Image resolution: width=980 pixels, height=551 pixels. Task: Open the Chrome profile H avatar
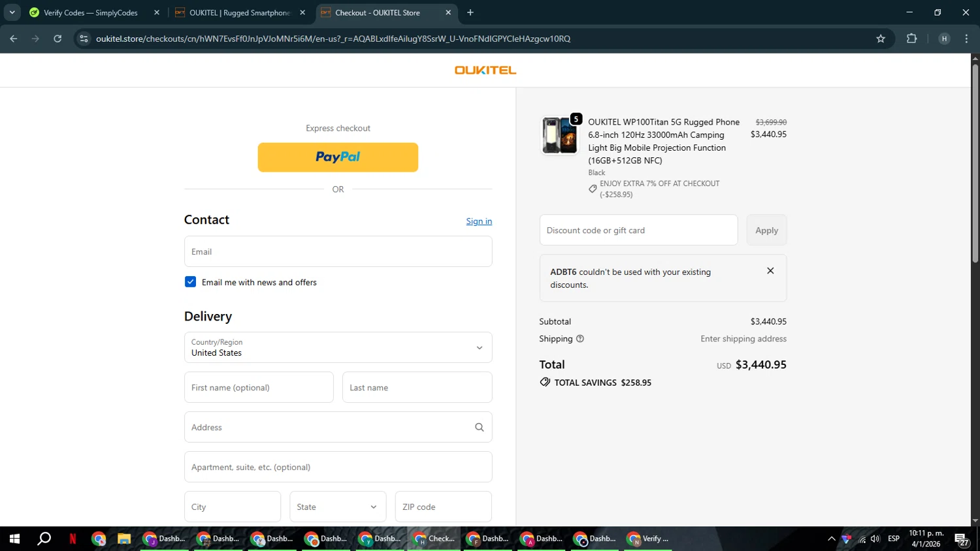pyautogui.click(x=944, y=39)
